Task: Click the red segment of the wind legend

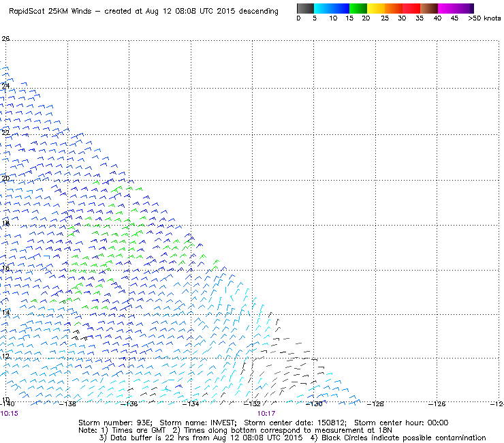Action: [x=411, y=8]
